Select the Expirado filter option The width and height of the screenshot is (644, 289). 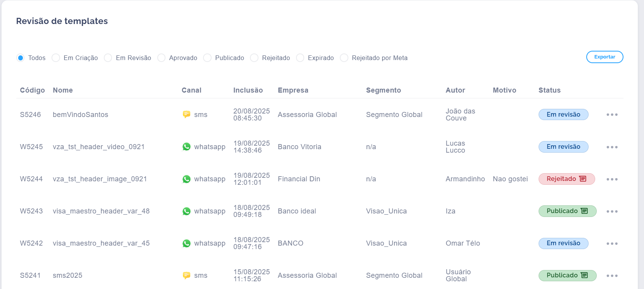point(300,58)
